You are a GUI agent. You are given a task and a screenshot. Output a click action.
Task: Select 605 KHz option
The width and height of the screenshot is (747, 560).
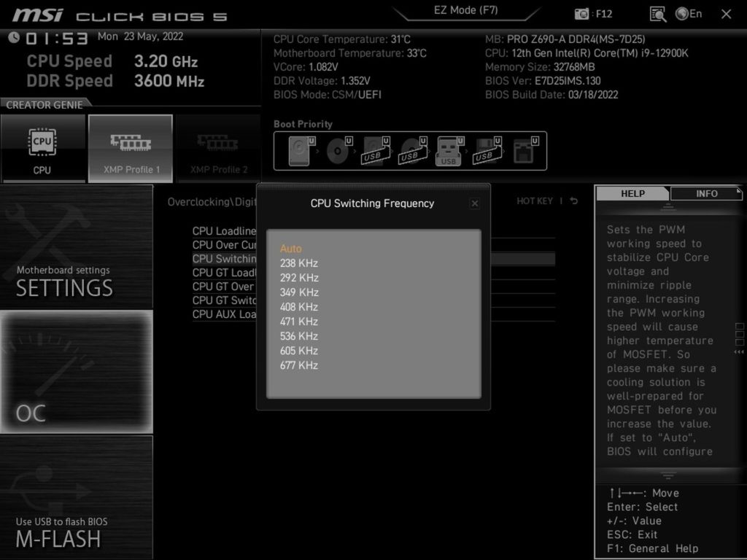tap(298, 351)
